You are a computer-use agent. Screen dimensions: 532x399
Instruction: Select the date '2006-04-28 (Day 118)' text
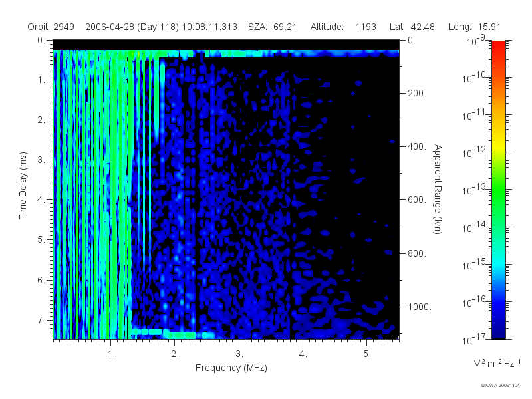coord(132,27)
